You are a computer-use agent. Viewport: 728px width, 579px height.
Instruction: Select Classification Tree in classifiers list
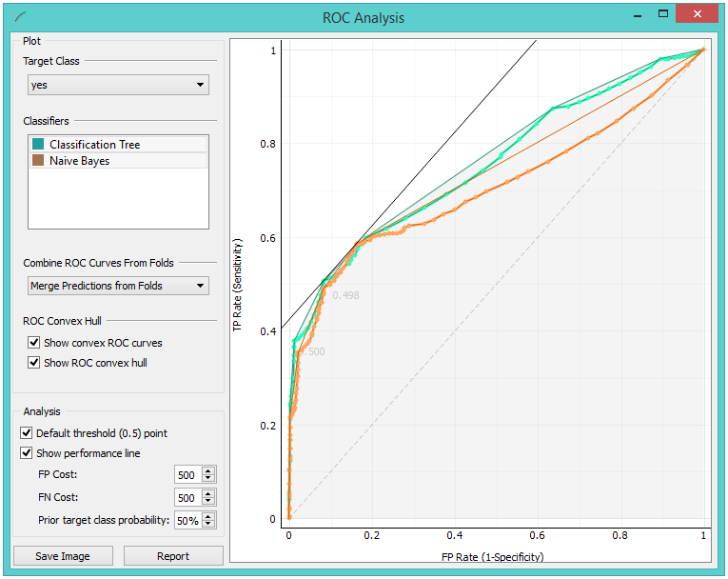coord(95,145)
